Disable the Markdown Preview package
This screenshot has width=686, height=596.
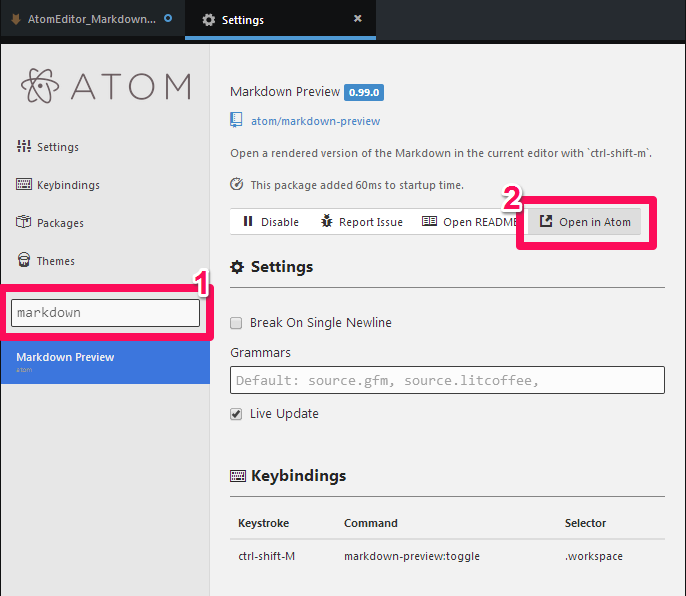point(271,222)
